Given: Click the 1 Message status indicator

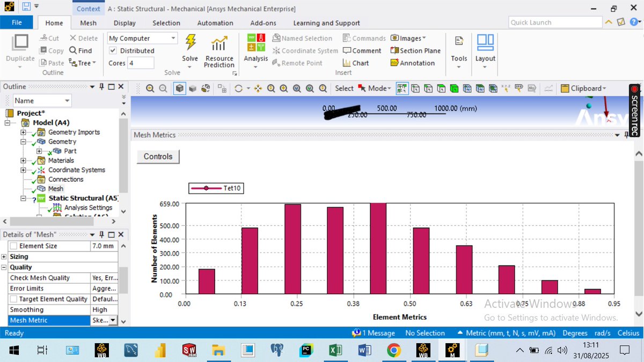Looking at the screenshot, I should tap(374, 333).
